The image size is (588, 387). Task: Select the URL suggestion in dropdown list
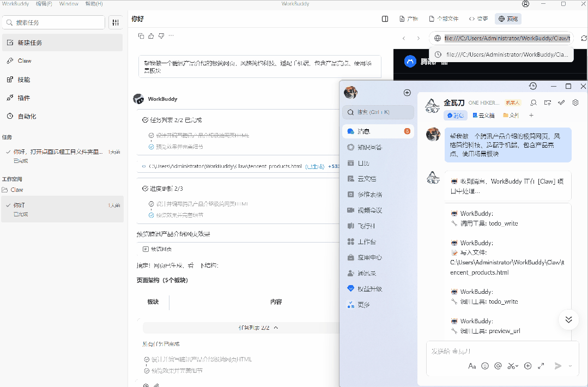(x=501, y=55)
